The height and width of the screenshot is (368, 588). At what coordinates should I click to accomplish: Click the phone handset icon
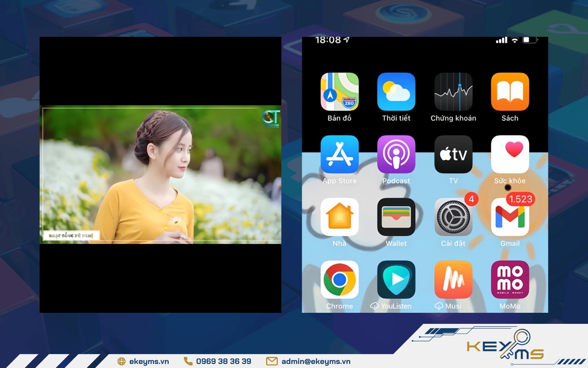[x=188, y=361]
